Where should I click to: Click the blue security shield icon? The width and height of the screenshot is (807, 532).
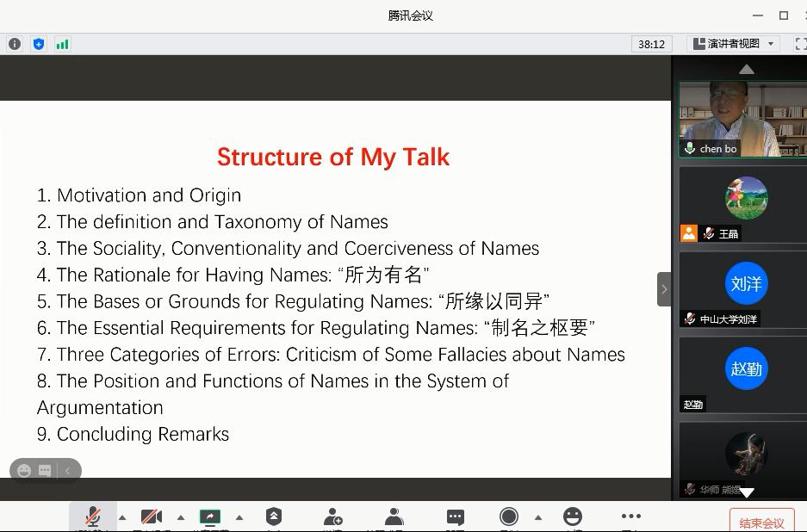coord(39,44)
